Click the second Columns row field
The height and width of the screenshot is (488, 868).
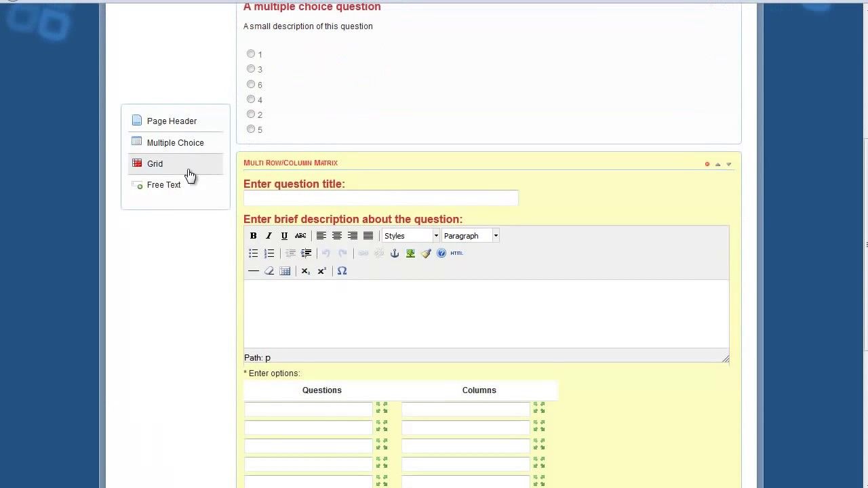click(466, 428)
